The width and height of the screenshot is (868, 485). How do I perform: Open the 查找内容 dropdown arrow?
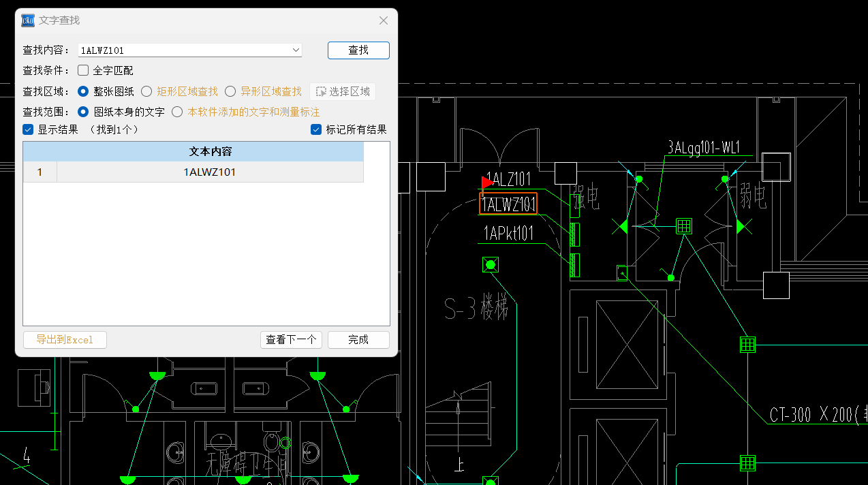[296, 50]
